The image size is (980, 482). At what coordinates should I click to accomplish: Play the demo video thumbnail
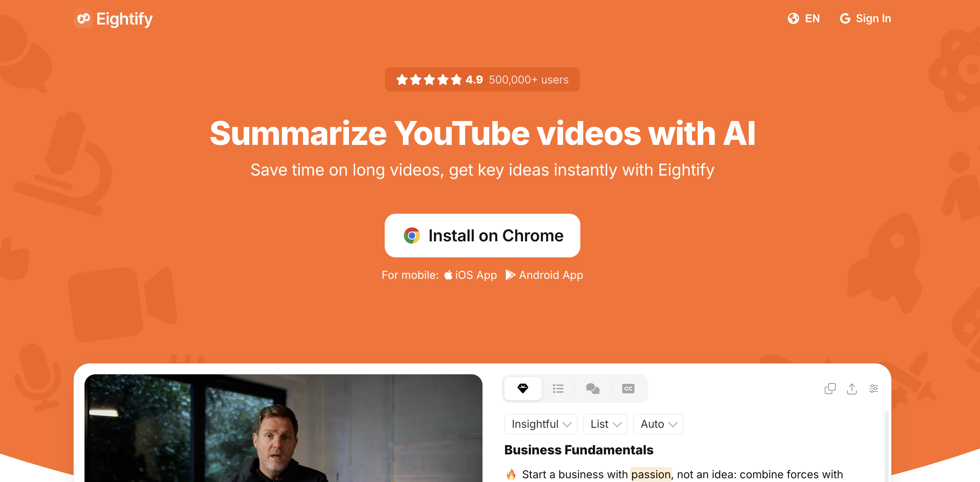point(284,428)
